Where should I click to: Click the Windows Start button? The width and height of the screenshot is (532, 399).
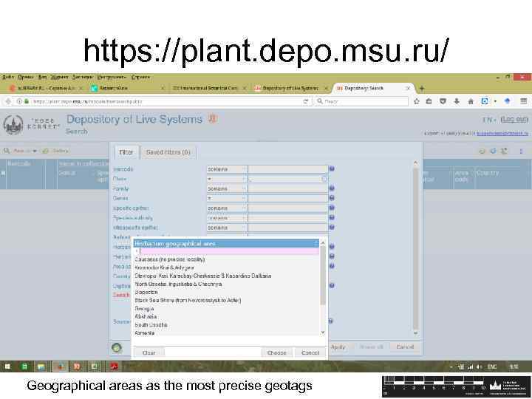[x=7, y=366]
